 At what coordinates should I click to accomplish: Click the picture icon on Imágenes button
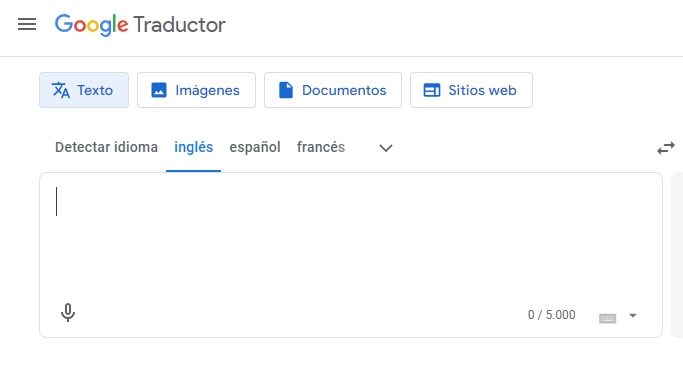pyautogui.click(x=159, y=90)
